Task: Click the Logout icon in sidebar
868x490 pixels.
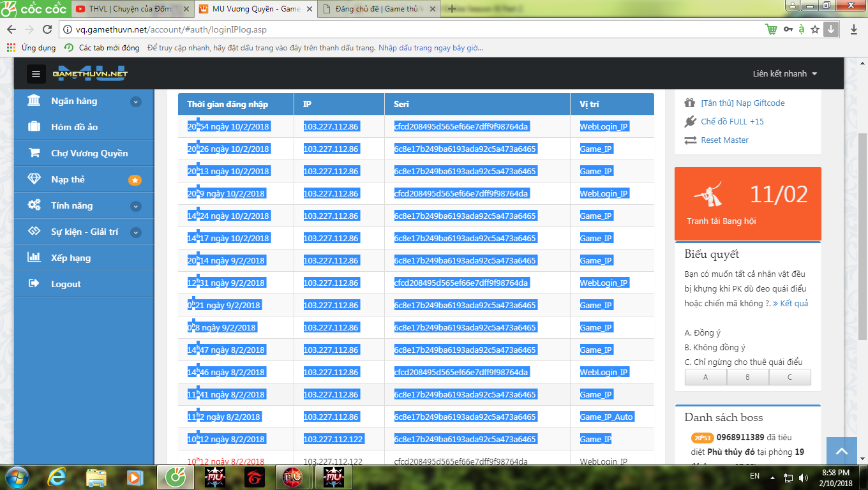Action: [x=34, y=284]
